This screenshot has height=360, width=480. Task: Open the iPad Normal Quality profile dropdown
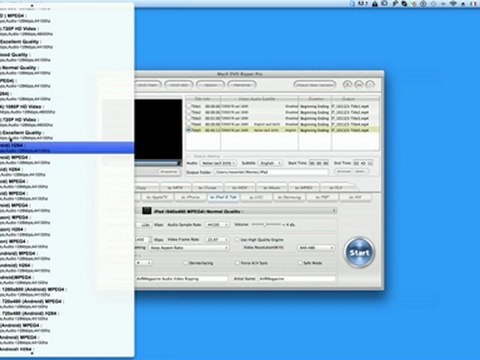(238, 211)
